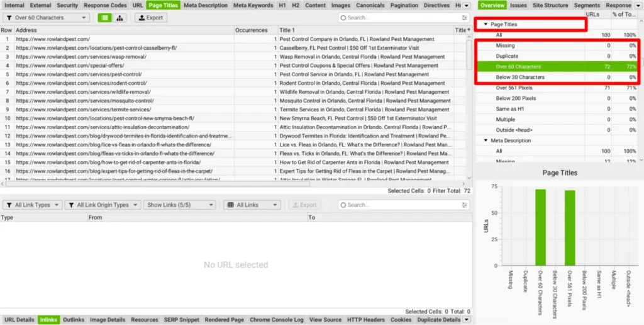Open the bottom tabs overflow arrow
The image size is (644, 325).
point(466,320)
